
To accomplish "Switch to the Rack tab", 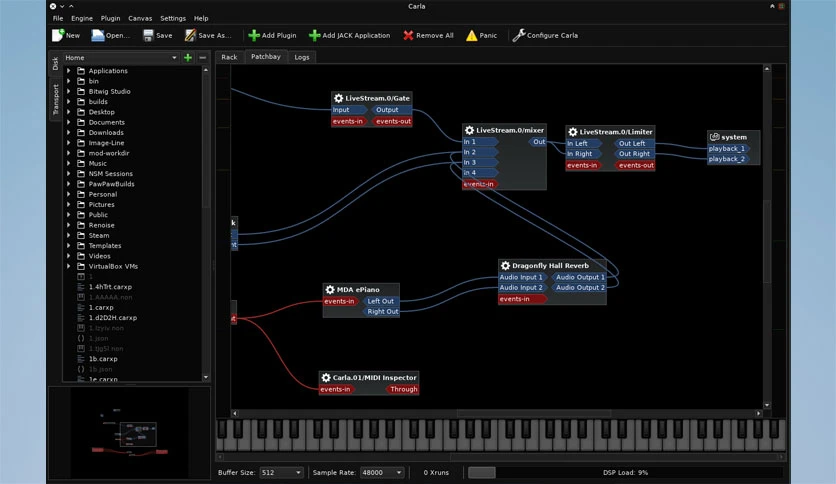I will 229,57.
